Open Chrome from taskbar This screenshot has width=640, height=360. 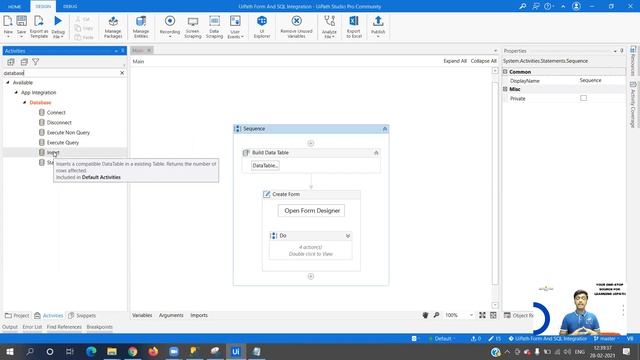pos(133,351)
